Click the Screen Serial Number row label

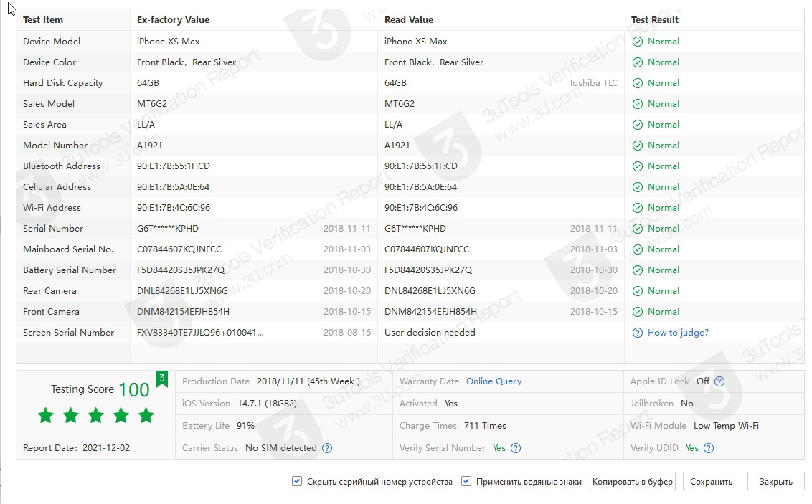(68, 333)
